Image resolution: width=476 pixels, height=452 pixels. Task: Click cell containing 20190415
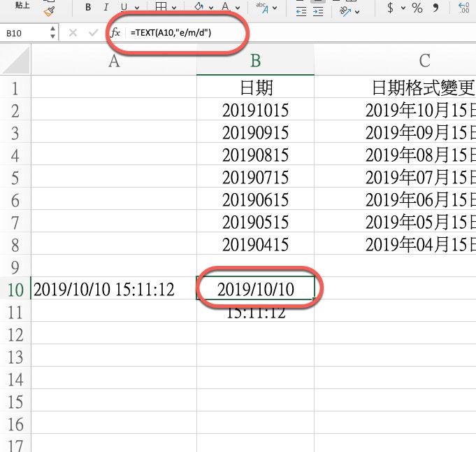pyautogui.click(x=255, y=245)
